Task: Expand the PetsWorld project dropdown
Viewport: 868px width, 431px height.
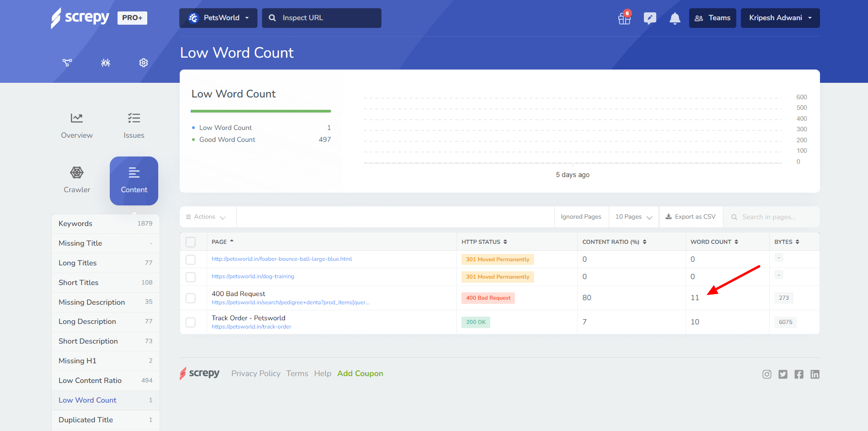Action: (218, 18)
